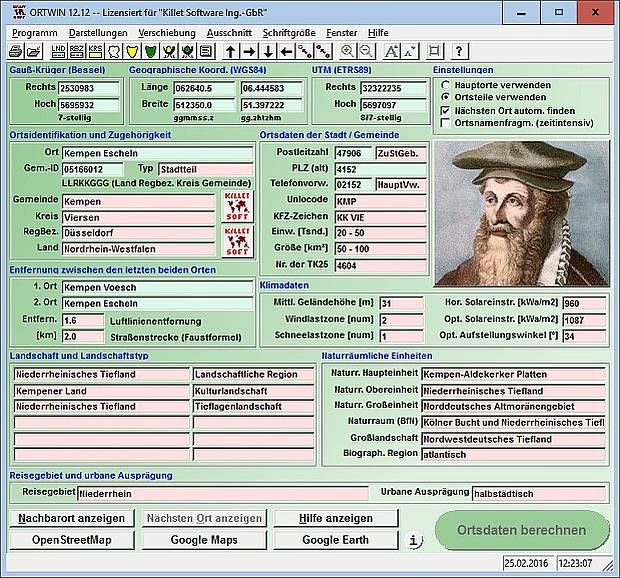This screenshot has height=578, width=620.
Task: Click the date 25.02.2016 in status bar
Action: pyautogui.click(x=526, y=563)
